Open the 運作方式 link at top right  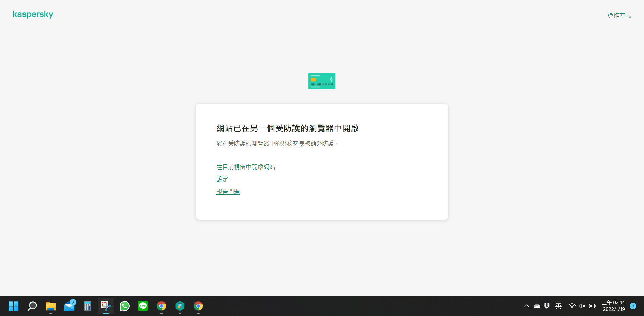[x=619, y=15]
